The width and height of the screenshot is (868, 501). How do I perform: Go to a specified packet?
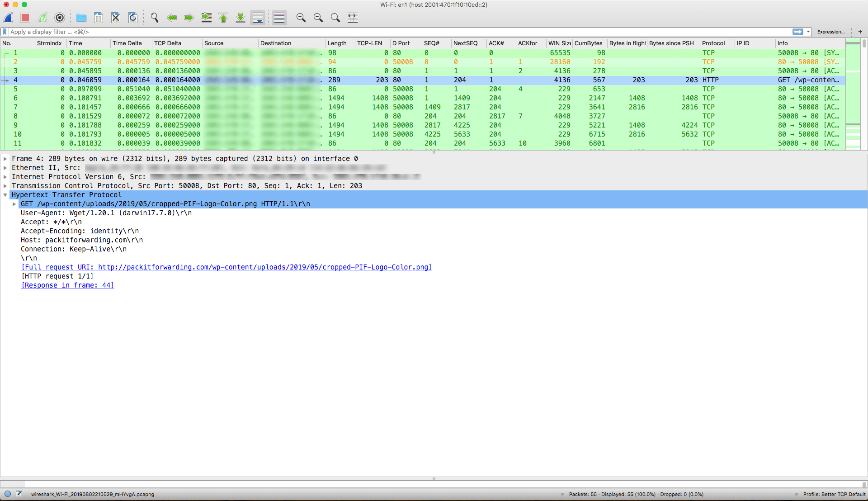coord(206,18)
